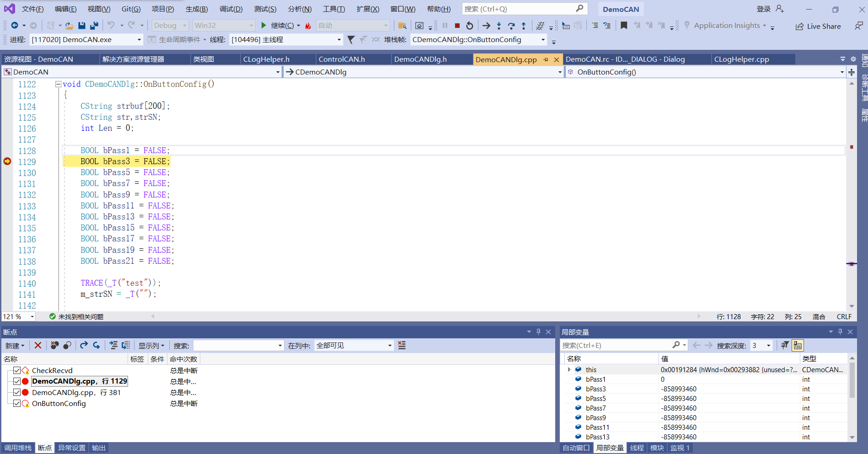Image resolution: width=868 pixels, height=454 pixels.
Task: Click the 登录 sign-in link
Action: (x=763, y=8)
